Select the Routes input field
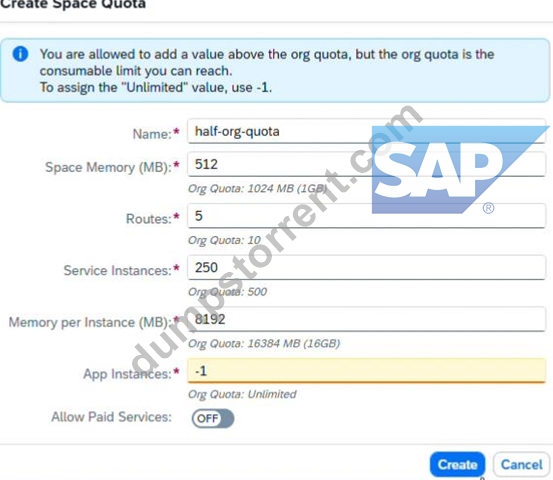Screen dimensions: 553x480 tap(366, 216)
